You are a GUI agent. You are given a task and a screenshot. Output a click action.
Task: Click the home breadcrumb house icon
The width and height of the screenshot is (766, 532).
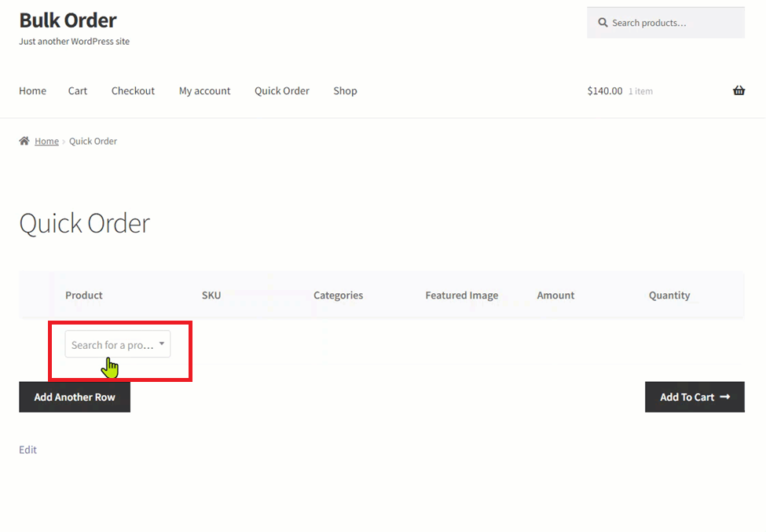coord(24,141)
